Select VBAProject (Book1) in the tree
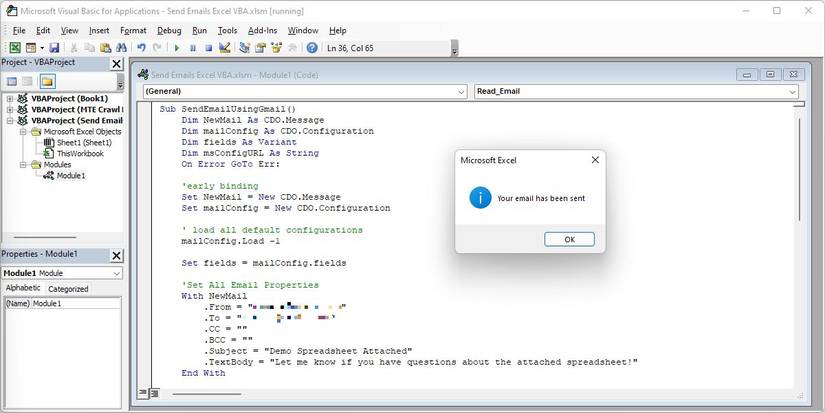This screenshot has width=825, height=413. (69, 98)
